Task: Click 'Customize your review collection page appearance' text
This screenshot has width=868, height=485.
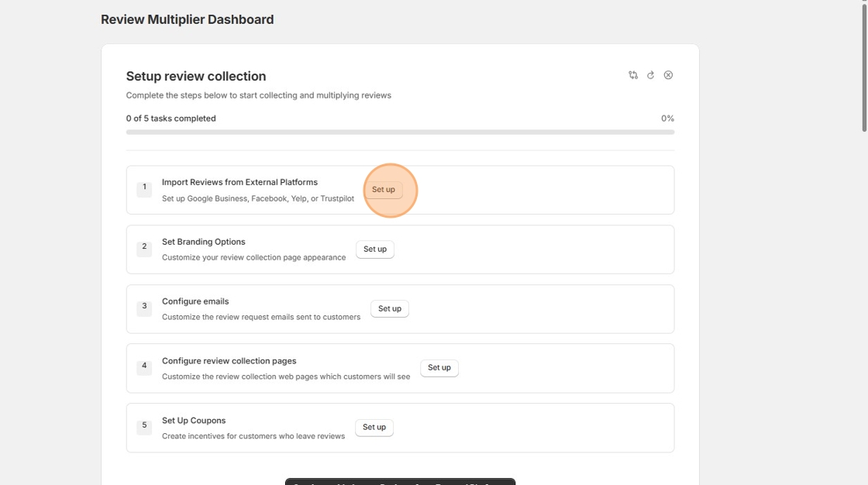Action: click(x=253, y=257)
